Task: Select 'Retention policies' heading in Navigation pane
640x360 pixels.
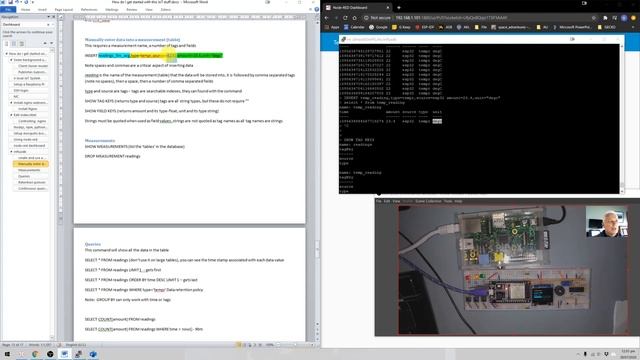Action: [x=32, y=182]
